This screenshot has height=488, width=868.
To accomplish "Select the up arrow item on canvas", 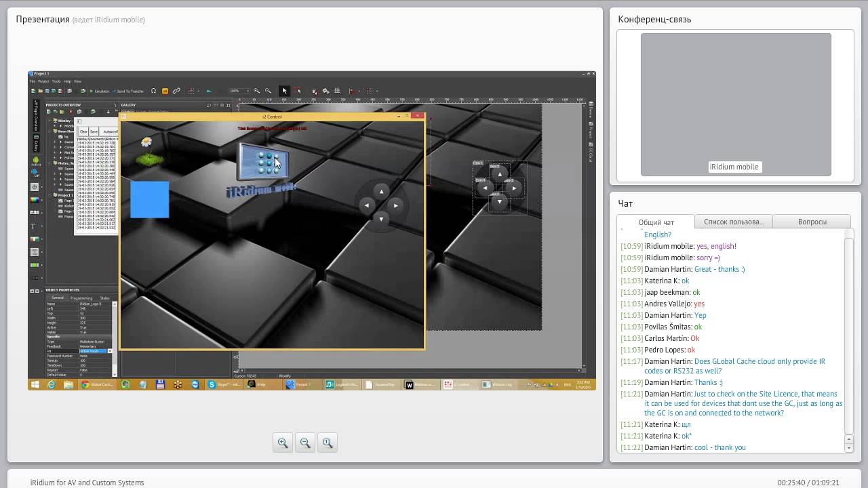I will 500,174.
